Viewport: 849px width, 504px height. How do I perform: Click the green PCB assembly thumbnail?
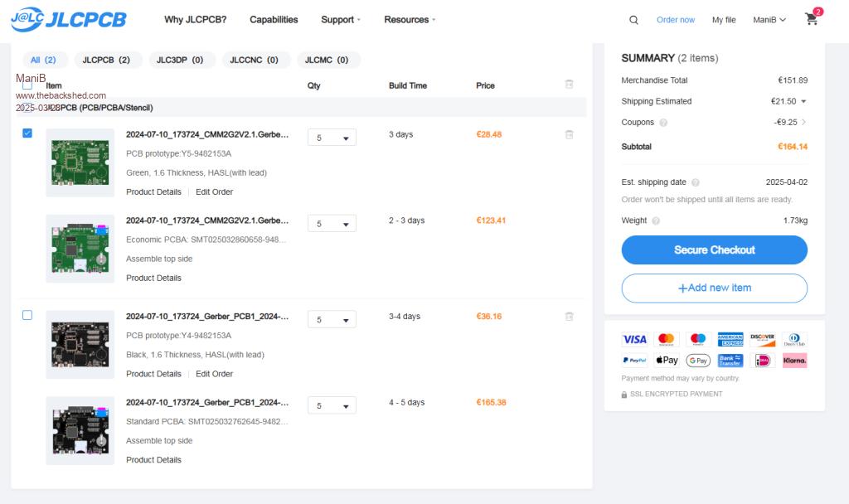(x=80, y=249)
